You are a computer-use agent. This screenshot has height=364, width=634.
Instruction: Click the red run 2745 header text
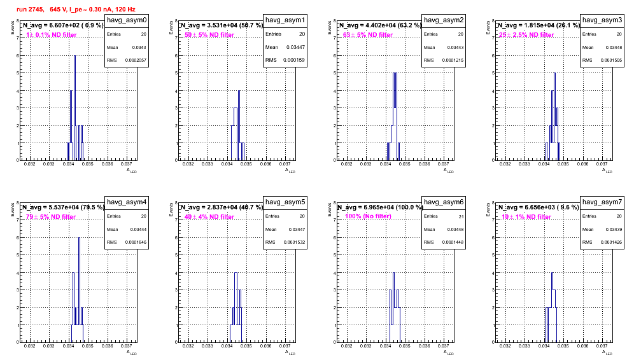[x=76, y=9]
